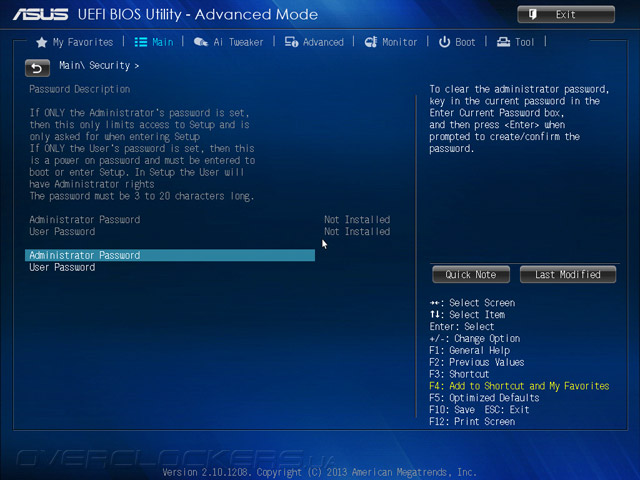This screenshot has height=480, width=640.
Task: Open the Tool tab
Action: (515, 42)
